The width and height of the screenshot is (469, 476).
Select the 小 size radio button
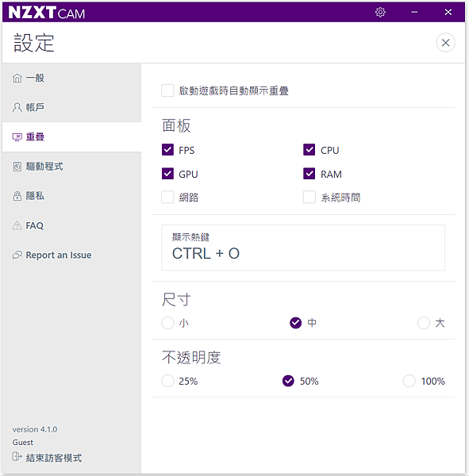click(167, 323)
